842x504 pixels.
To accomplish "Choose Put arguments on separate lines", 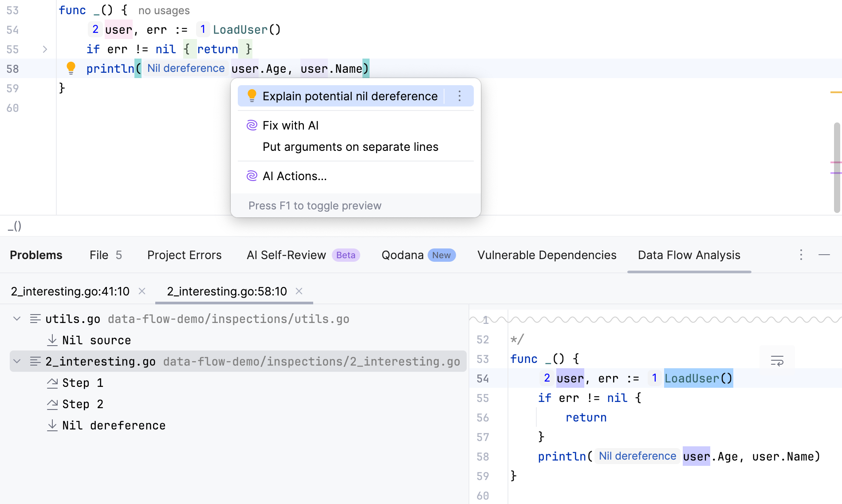I will (350, 147).
